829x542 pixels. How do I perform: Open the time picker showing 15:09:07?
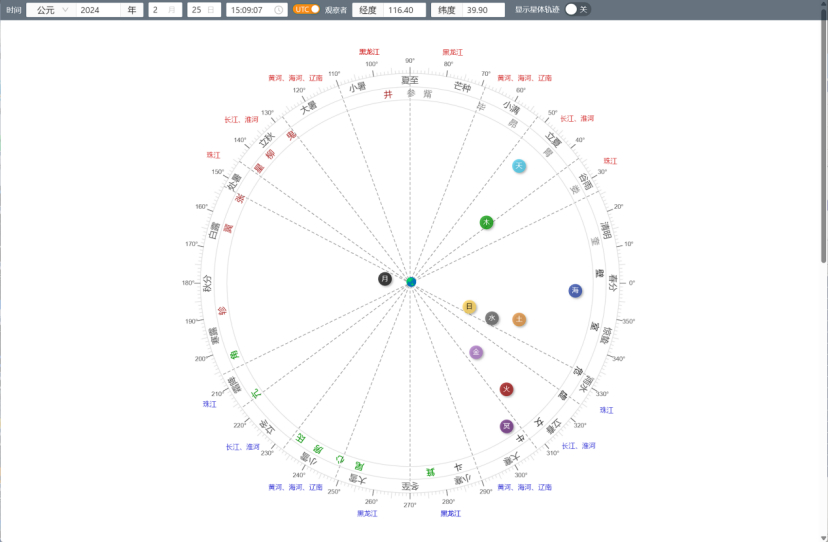point(255,9)
